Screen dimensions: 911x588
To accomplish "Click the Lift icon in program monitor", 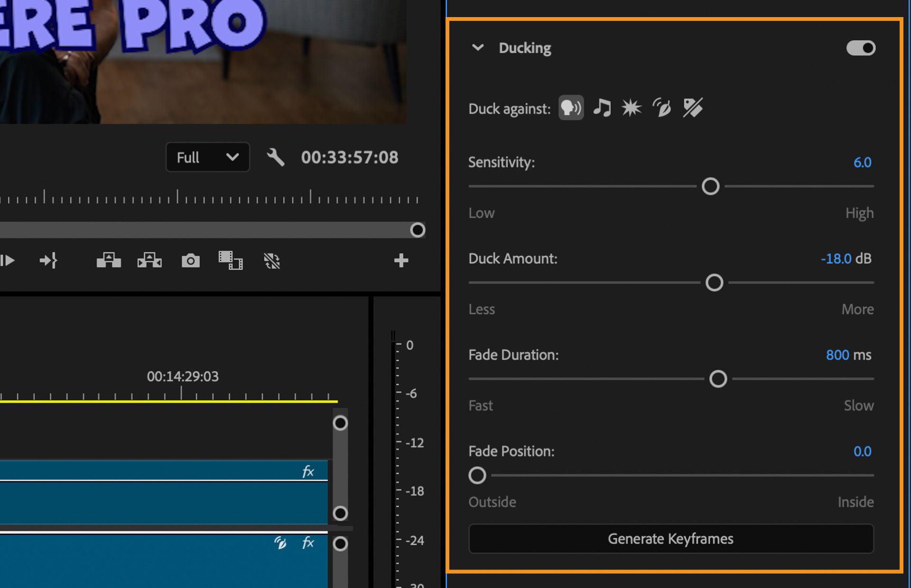I will [109, 260].
